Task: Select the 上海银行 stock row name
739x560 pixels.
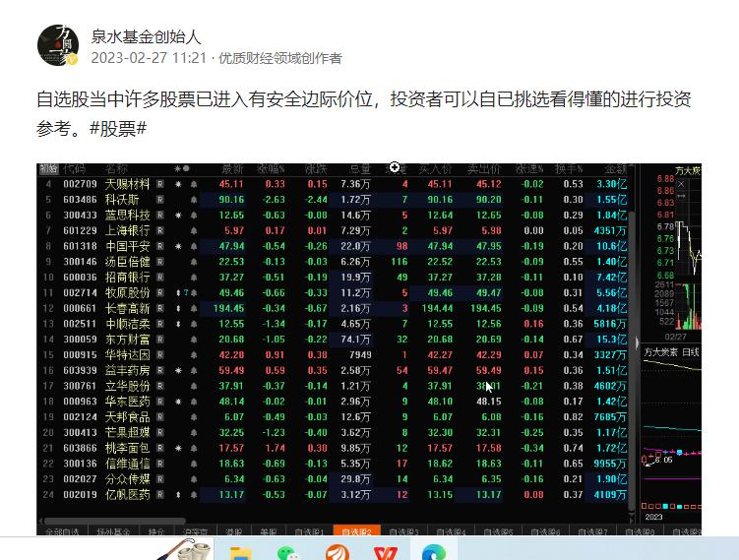Action: coord(127,231)
